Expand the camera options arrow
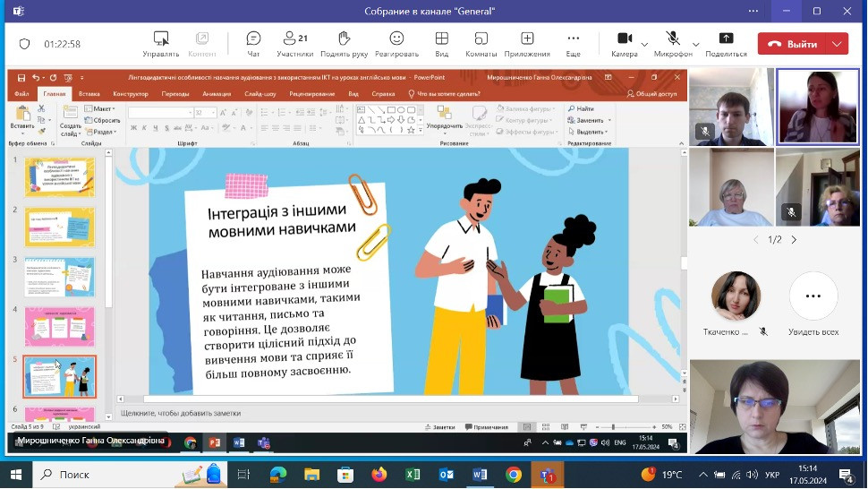This screenshot has width=868, height=489. coord(645,43)
